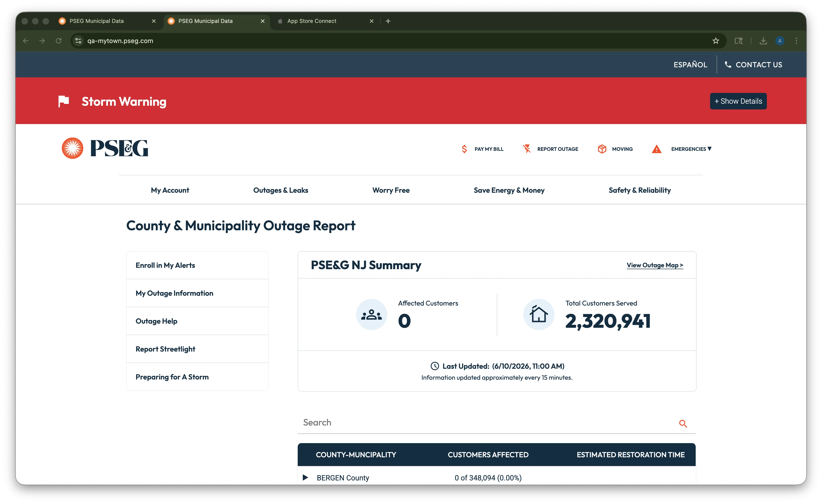Click the '0 of 348,094 (0.00%)' cell
This screenshot has width=822, height=504.
pos(488,478)
